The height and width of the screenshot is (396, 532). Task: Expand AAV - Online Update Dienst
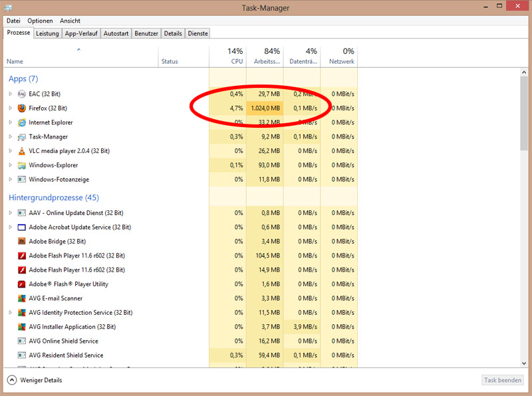(10, 213)
